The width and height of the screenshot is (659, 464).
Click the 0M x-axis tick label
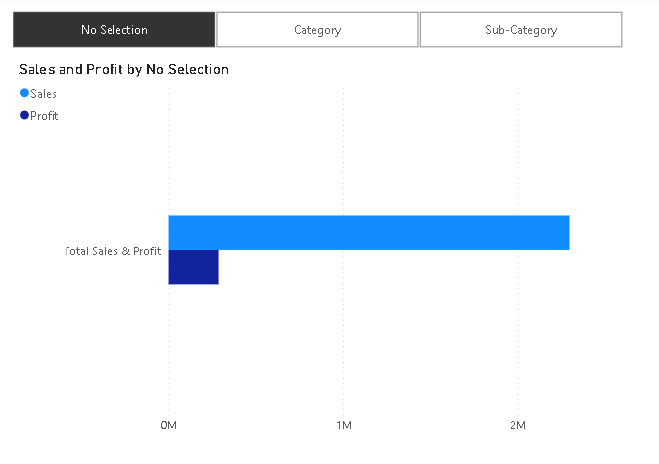click(x=168, y=426)
